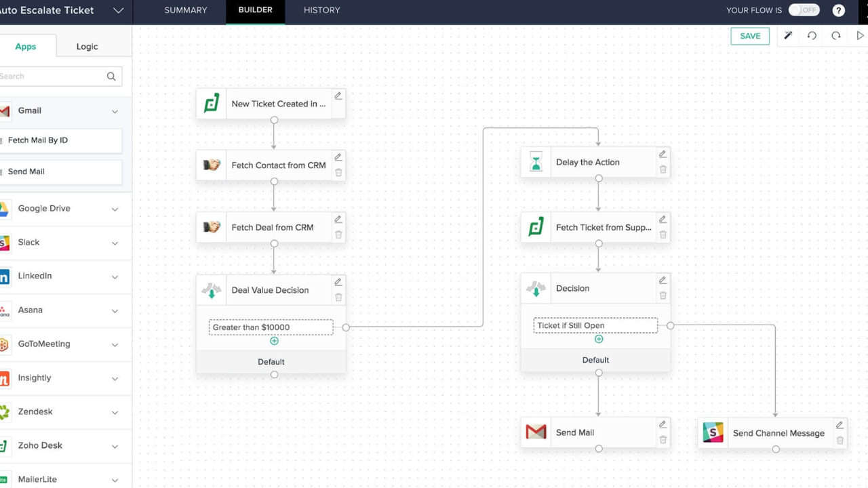
Task: Click the magic wand auto-arrange icon
Action: [788, 36]
